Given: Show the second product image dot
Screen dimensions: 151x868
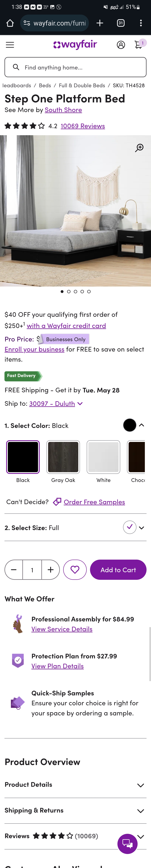Looking at the screenshot, I should click(69, 291).
